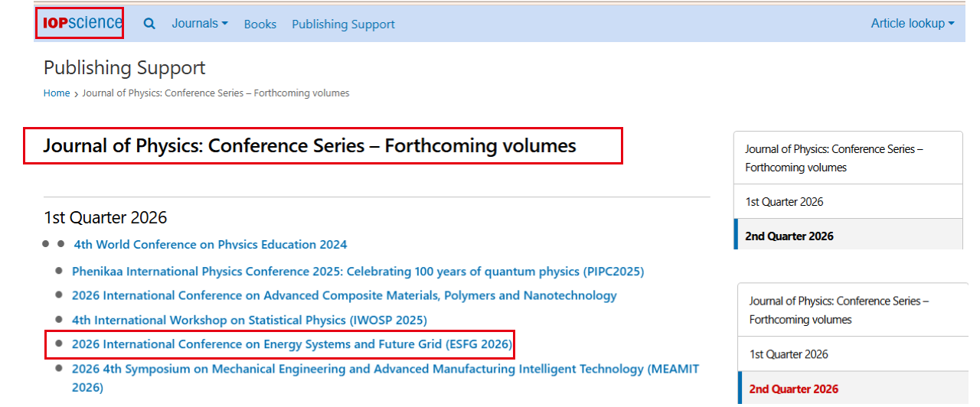Open the IWOSP 2025 workshop link

tap(249, 320)
